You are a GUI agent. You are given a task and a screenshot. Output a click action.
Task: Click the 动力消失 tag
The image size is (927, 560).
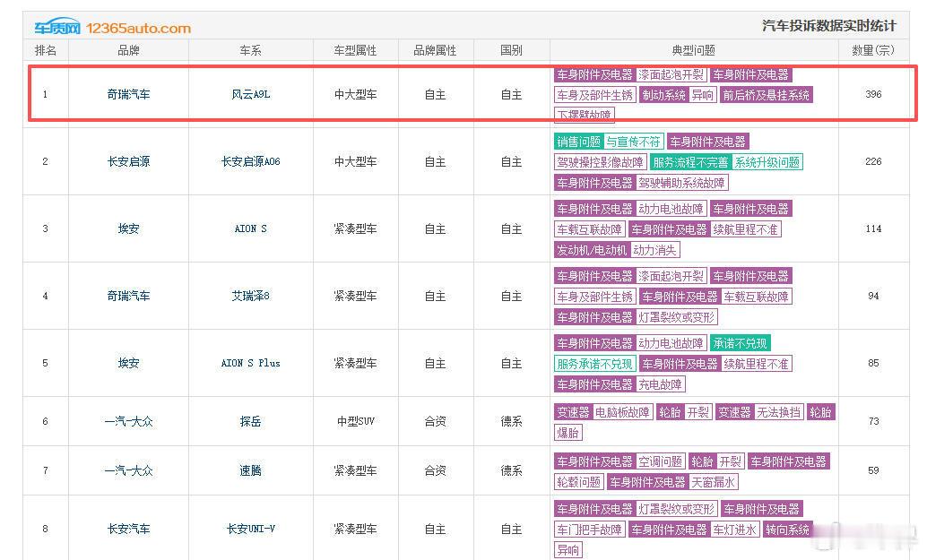tap(654, 250)
